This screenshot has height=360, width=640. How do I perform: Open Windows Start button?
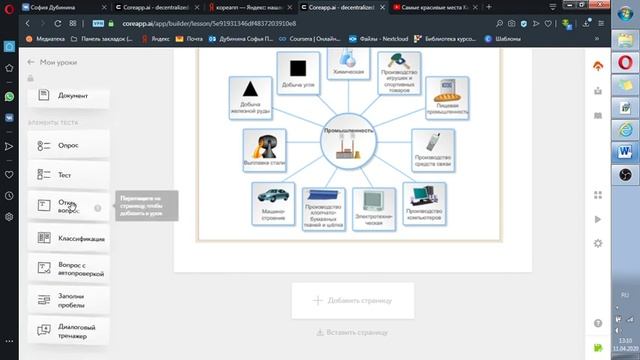(625, 14)
